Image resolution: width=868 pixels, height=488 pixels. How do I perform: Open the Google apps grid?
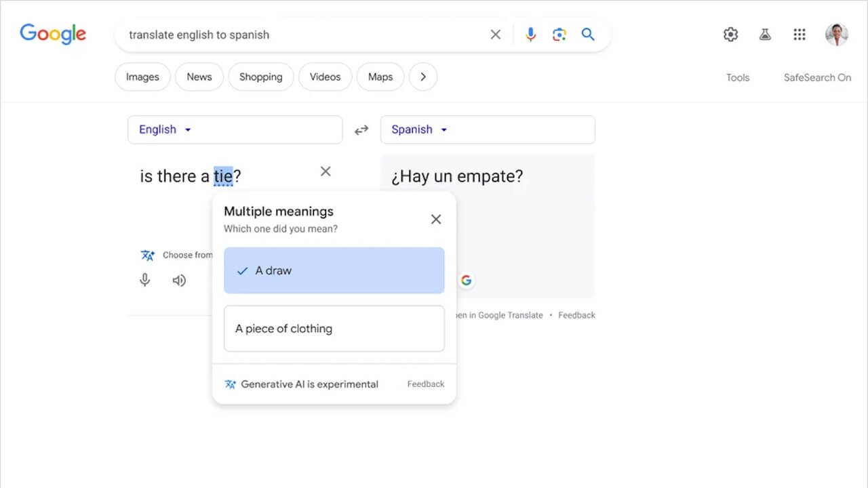(800, 34)
